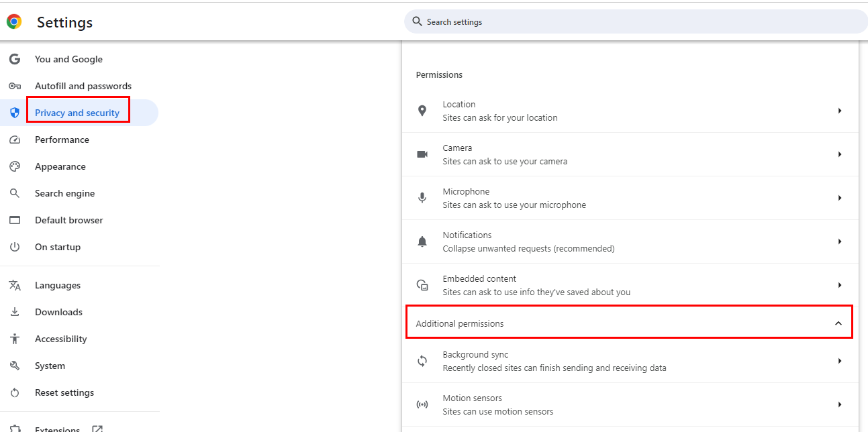Click the Notifications bell icon
Screen dimensions: 868x432
tap(422, 241)
